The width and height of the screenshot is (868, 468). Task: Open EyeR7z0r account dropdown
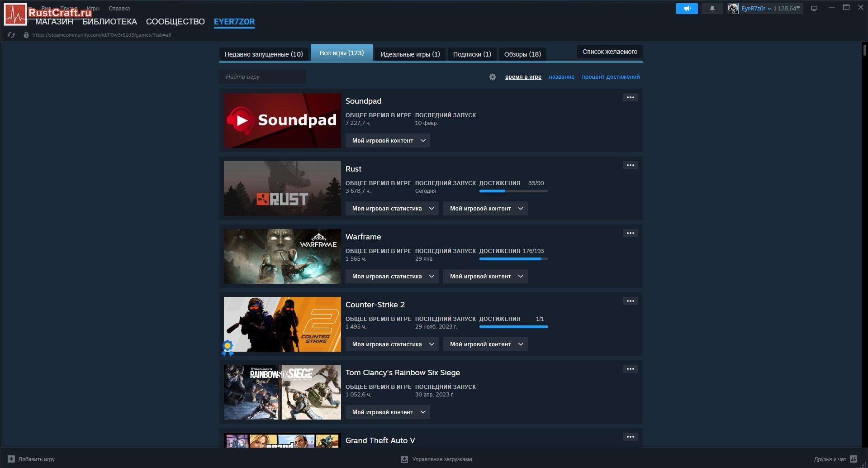point(756,9)
